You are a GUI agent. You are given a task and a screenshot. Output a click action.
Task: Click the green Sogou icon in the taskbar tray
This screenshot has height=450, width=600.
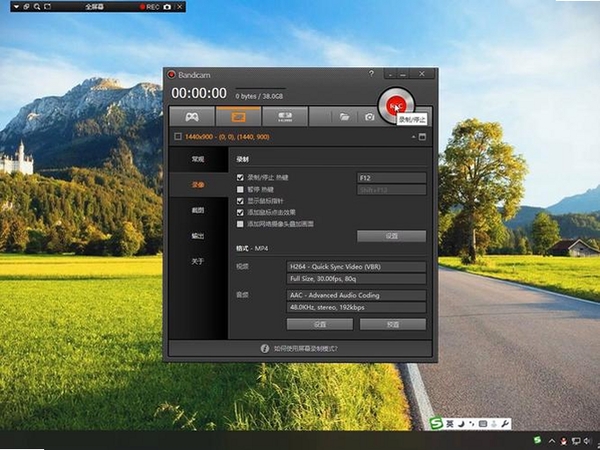pyautogui.click(x=538, y=440)
